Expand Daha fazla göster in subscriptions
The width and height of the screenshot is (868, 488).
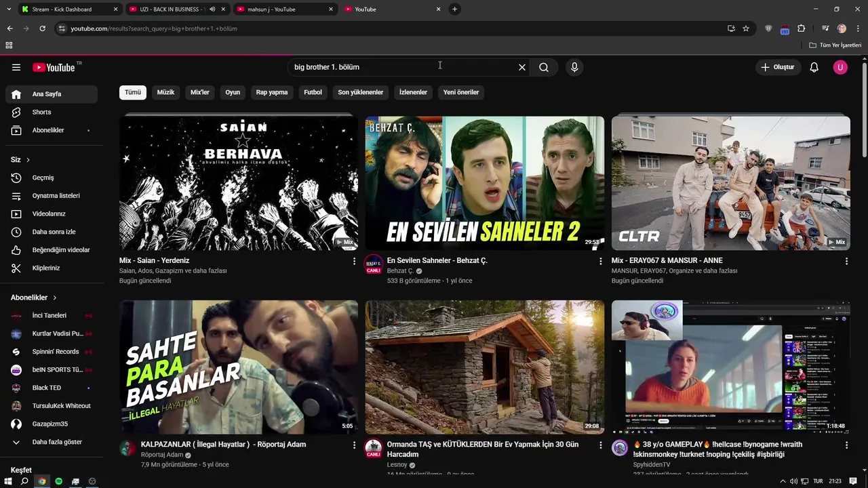click(x=52, y=442)
